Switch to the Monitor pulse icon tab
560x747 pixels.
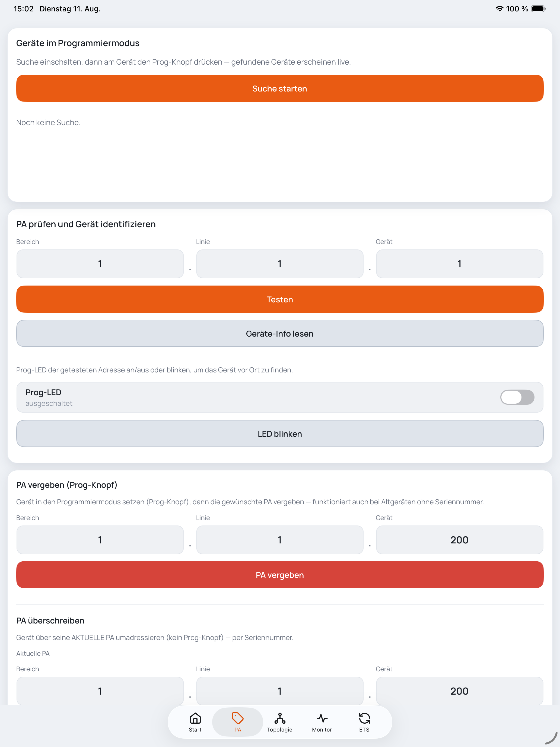tap(322, 722)
